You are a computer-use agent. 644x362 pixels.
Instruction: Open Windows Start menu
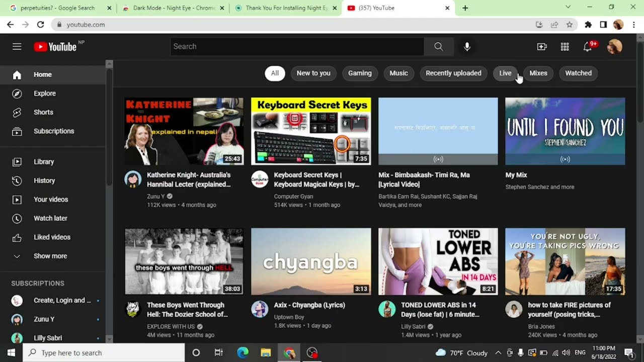point(11,352)
